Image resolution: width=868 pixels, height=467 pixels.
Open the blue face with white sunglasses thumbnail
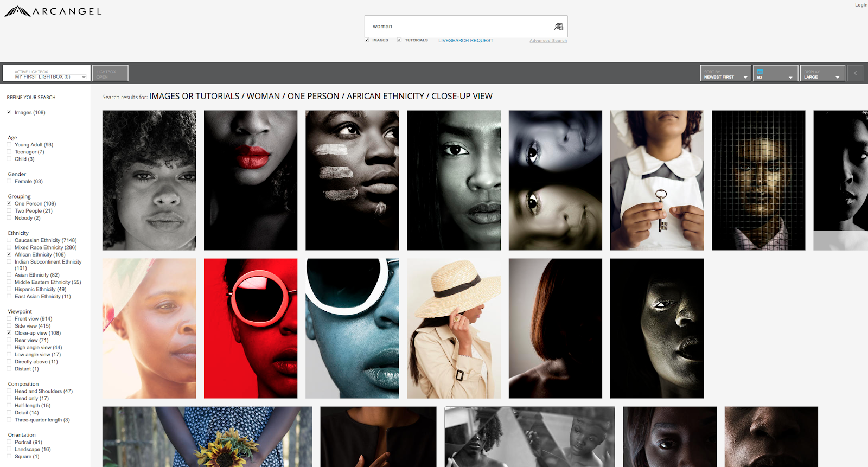[352, 328]
